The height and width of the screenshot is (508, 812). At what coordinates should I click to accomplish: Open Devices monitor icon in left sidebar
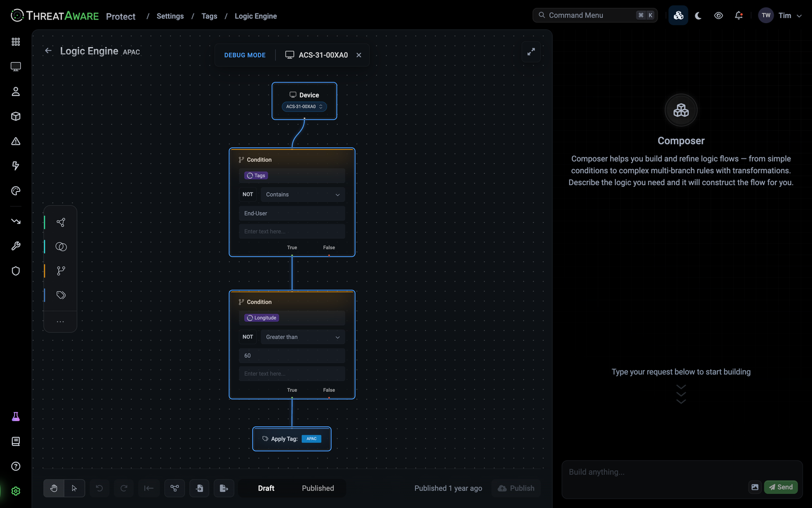coord(16,67)
